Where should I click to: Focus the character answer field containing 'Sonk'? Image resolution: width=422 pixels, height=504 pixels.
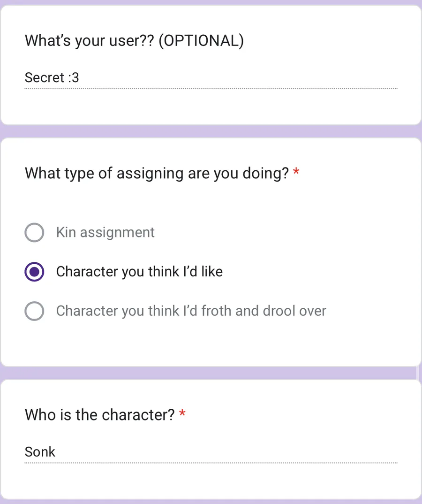pyautogui.click(x=211, y=452)
